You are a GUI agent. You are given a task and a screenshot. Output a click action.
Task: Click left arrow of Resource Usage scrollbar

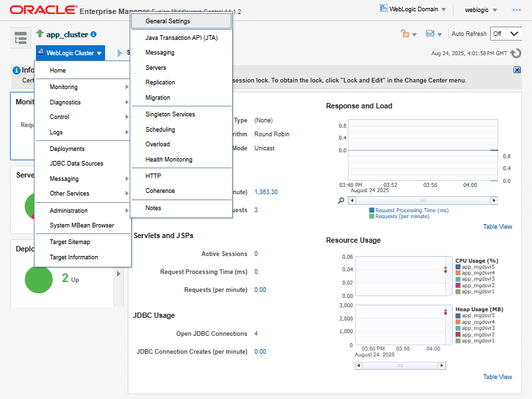coord(358,365)
